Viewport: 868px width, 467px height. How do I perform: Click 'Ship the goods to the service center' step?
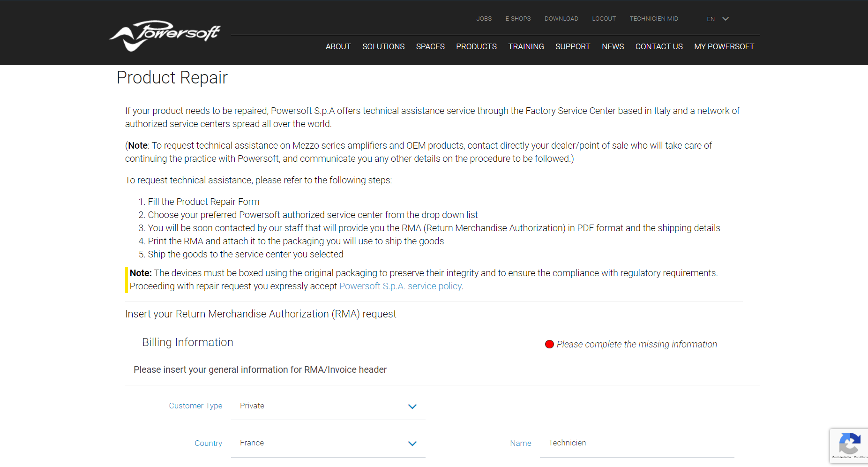(246, 254)
